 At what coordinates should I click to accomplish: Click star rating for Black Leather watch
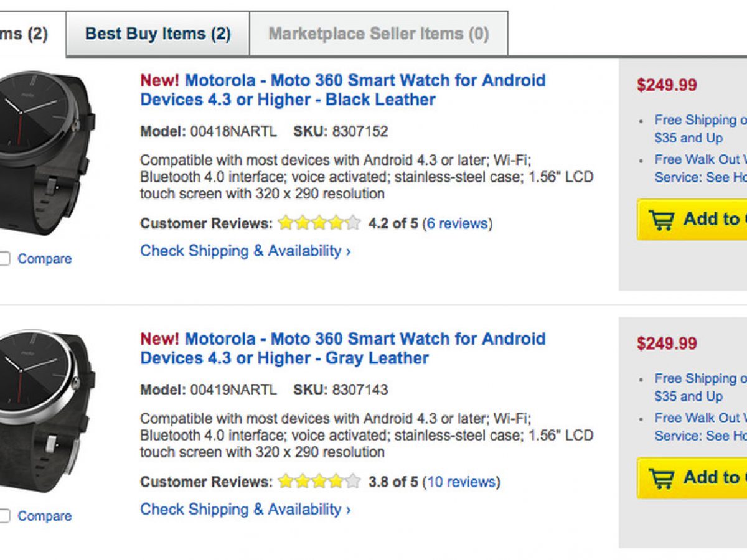319,223
